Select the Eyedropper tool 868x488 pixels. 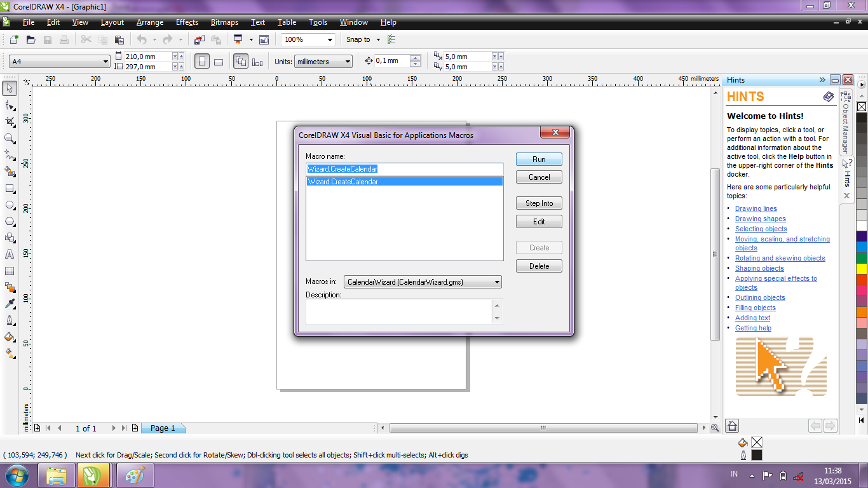point(9,304)
